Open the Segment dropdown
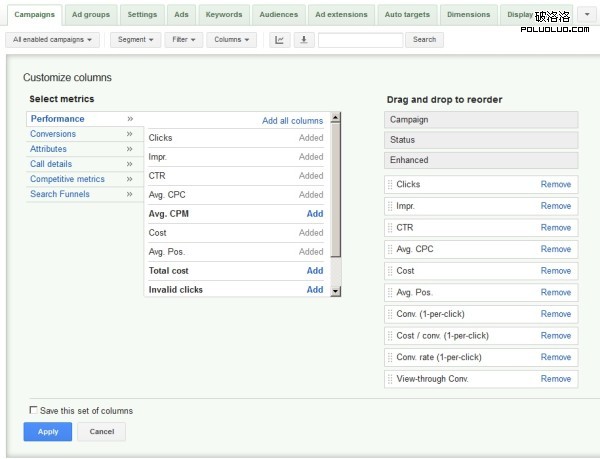600x459 pixels. tap(135, 40)
